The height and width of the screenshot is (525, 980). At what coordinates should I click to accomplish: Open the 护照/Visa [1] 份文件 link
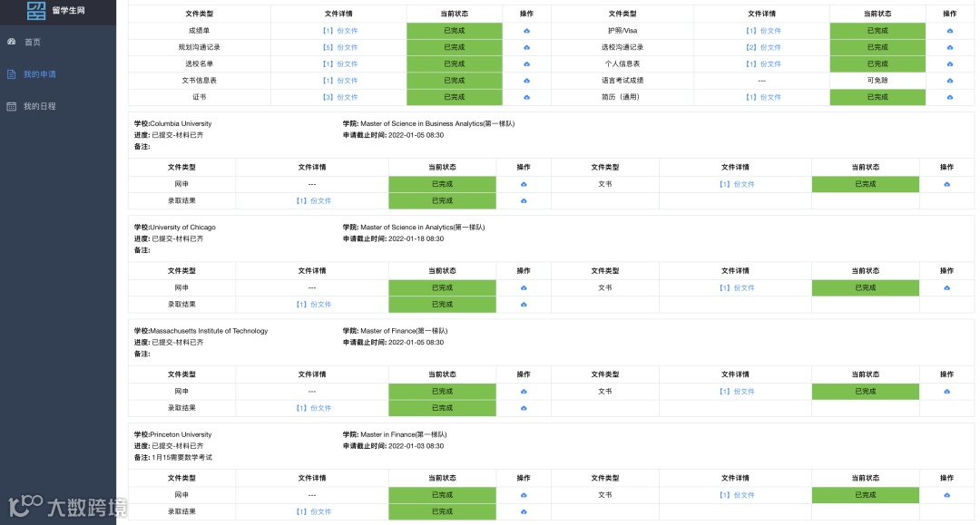tap(763, 31)
